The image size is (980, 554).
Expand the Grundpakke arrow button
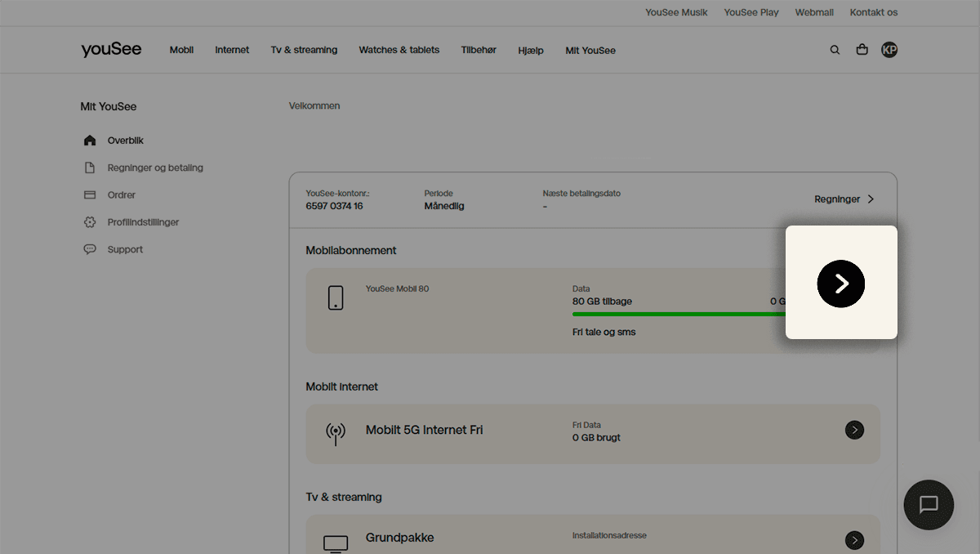854,540
